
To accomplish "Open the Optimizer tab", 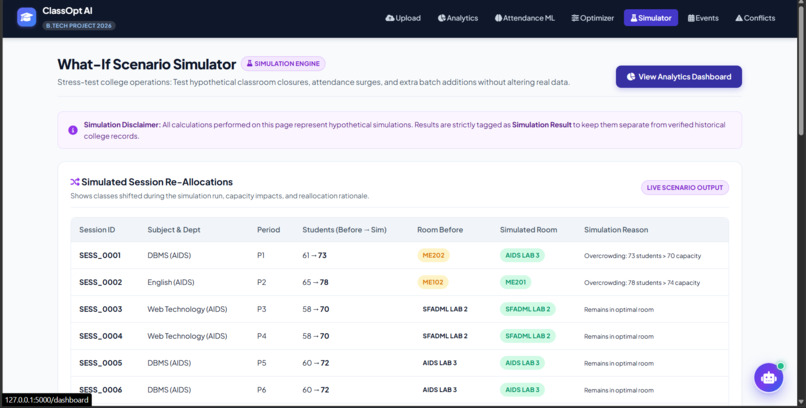I will [593, 18].
